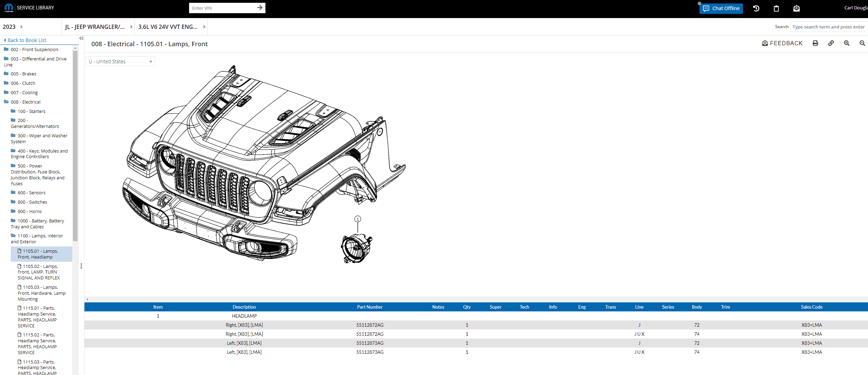Click the Qty column header
This screenshot has height=375, width=868.
(x=467, y=307)
